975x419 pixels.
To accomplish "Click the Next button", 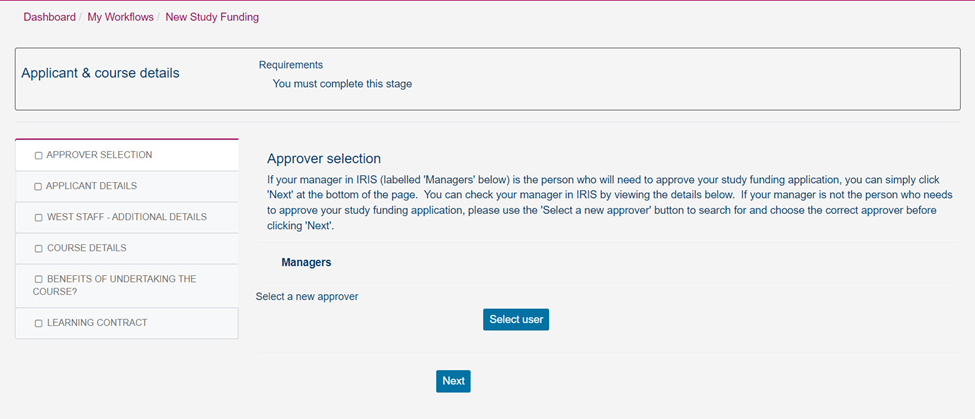I will coord(453,381).
